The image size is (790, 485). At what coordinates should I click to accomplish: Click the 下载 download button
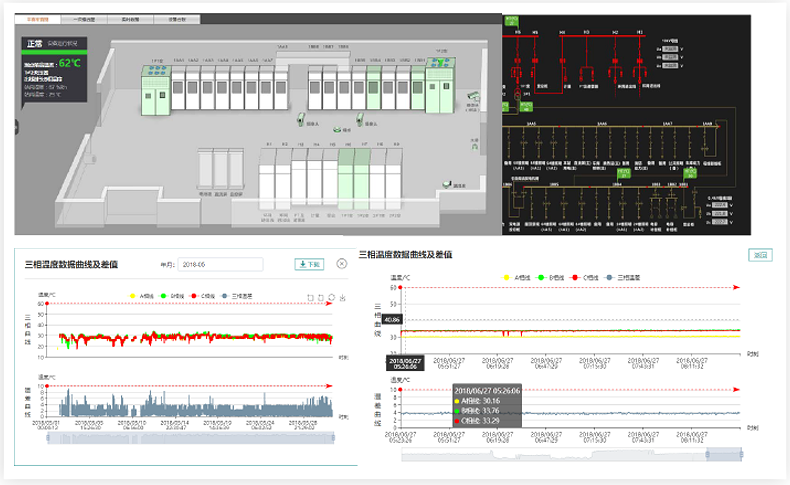[310, 264]
